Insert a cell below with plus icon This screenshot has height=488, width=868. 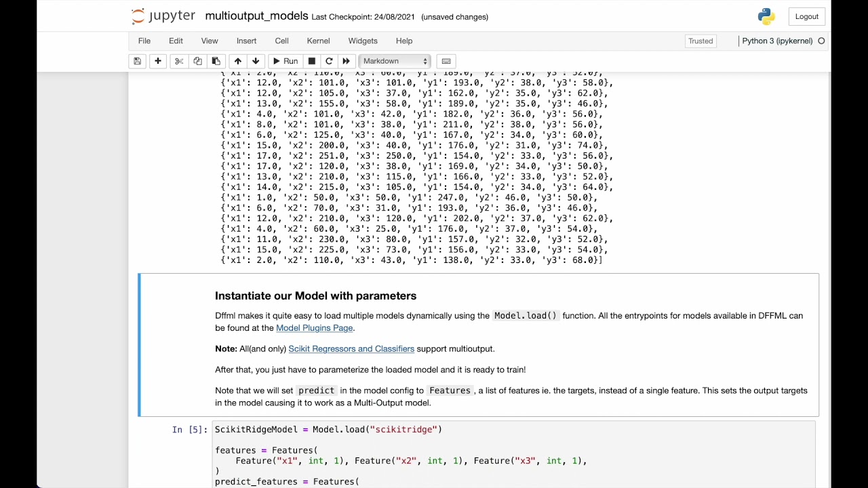158,61
